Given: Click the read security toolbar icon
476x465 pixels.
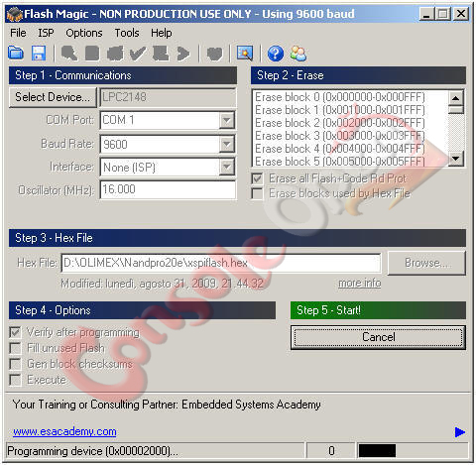Looking at the screenshot, I should point(92,53).
